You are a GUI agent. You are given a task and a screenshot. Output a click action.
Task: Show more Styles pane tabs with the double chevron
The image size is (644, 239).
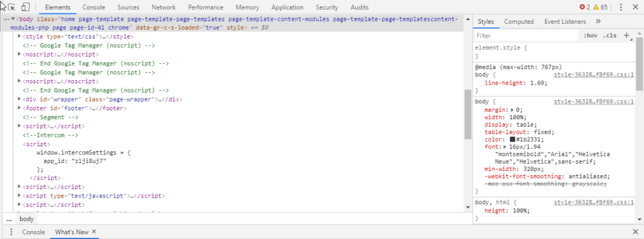tap(598, 21)
